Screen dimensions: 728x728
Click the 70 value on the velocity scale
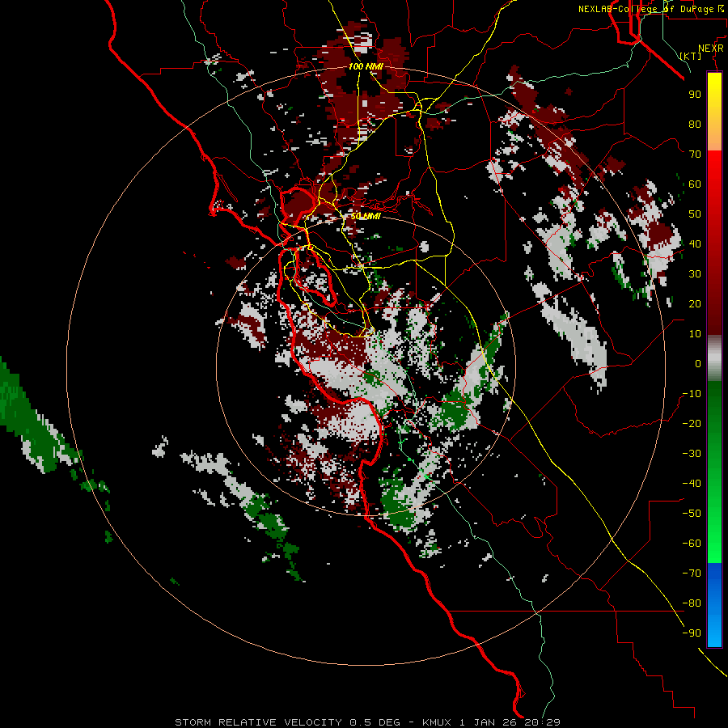coord(695,154)
